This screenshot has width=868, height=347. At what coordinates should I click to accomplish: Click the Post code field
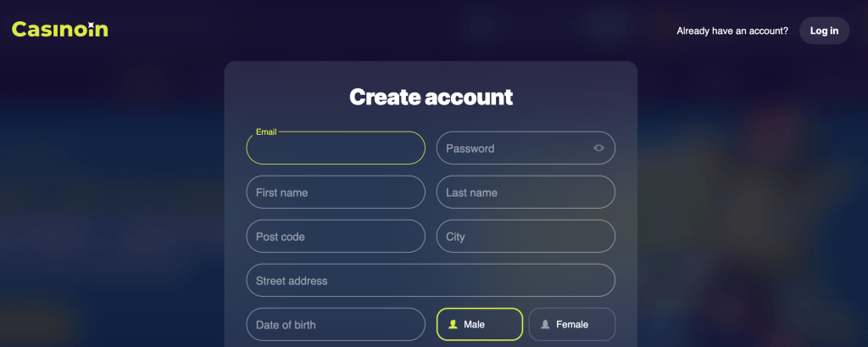coord(336,236)
